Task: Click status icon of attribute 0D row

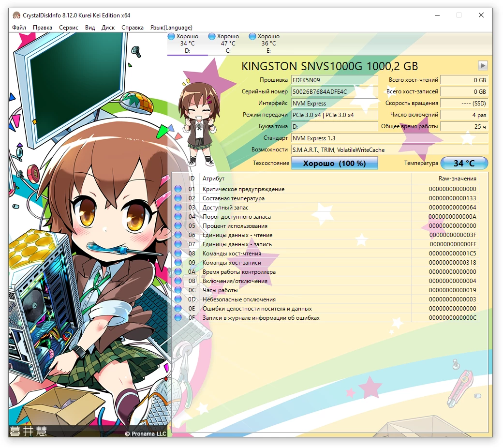Action: pos(178,299)
